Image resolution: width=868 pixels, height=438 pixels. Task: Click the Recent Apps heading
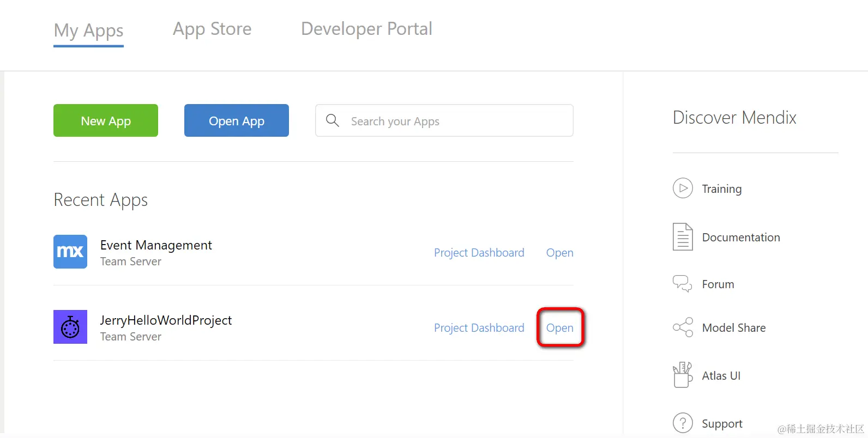coord(101,200)
